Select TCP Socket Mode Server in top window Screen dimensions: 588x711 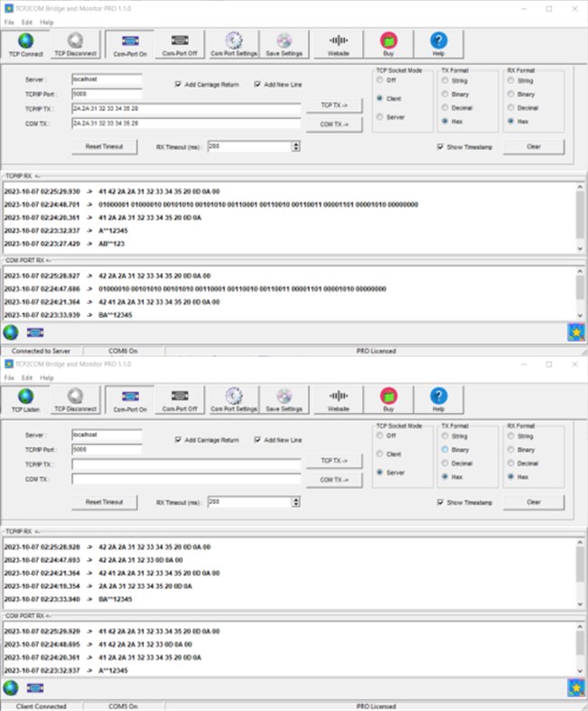click(x=380, y=117)
